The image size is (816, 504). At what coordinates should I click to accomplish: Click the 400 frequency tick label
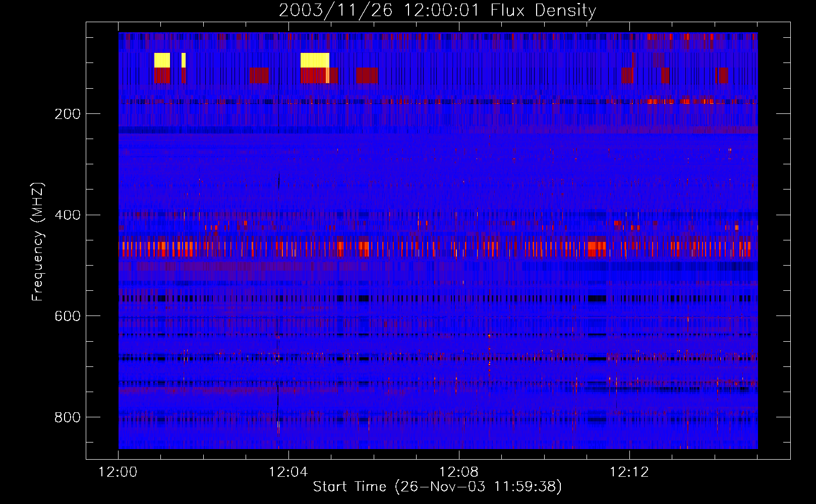(68, 215)
